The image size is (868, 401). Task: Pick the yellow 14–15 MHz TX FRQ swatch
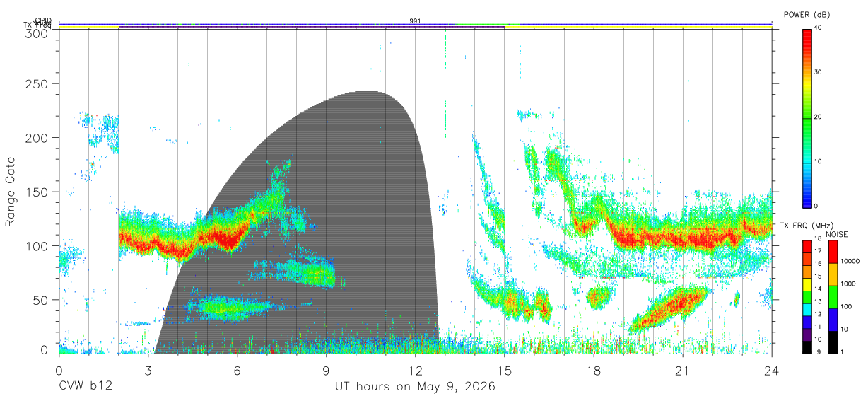point(806,284)
